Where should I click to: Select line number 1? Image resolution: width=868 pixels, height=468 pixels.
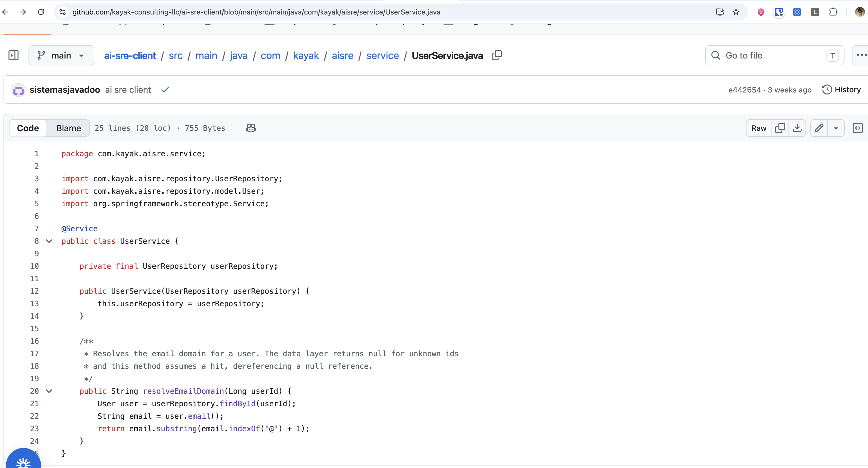[x=36, y=154]
